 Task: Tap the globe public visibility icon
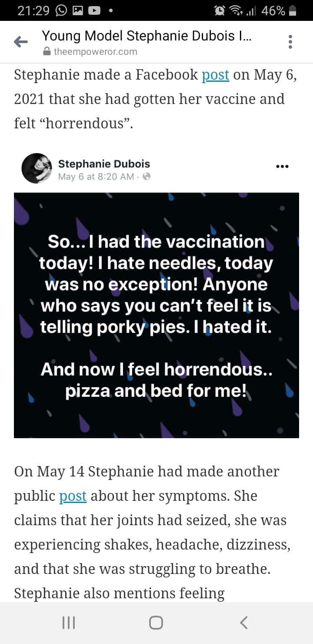point(147,176)
